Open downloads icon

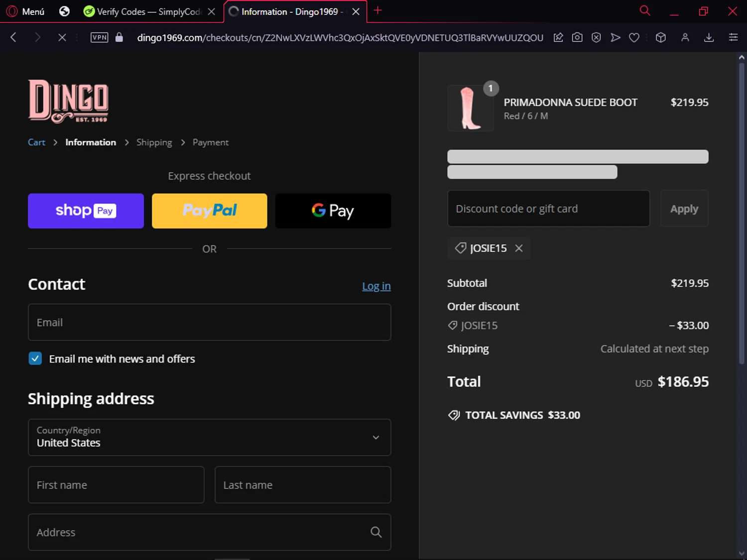tap(709, 37)
